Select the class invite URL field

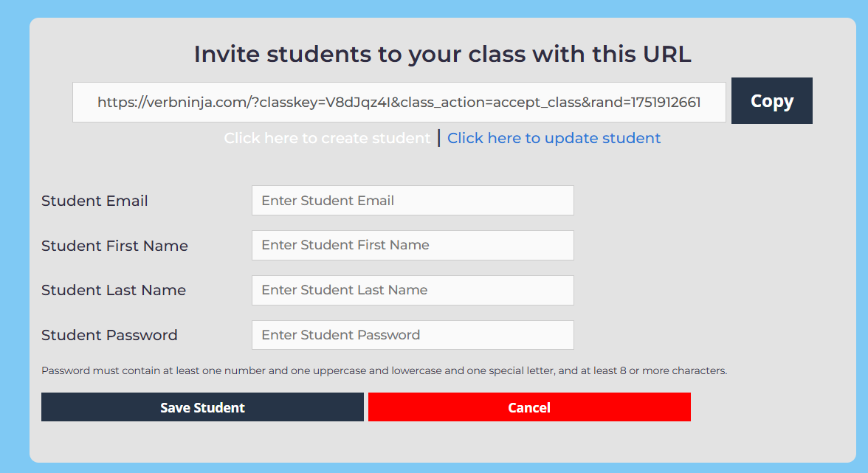[399, 102]
